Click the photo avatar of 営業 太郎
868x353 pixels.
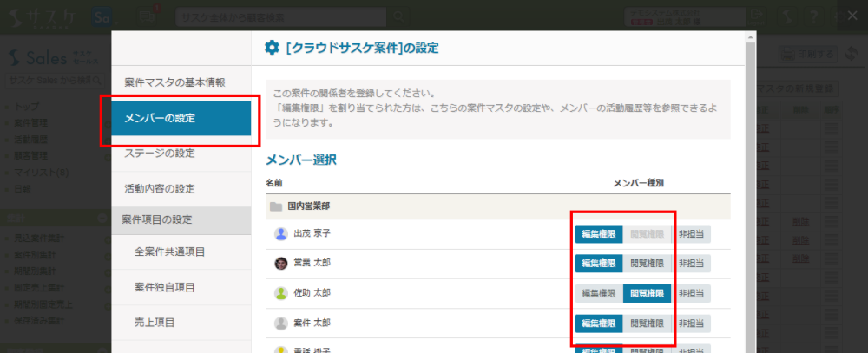(x=281, y=264)
